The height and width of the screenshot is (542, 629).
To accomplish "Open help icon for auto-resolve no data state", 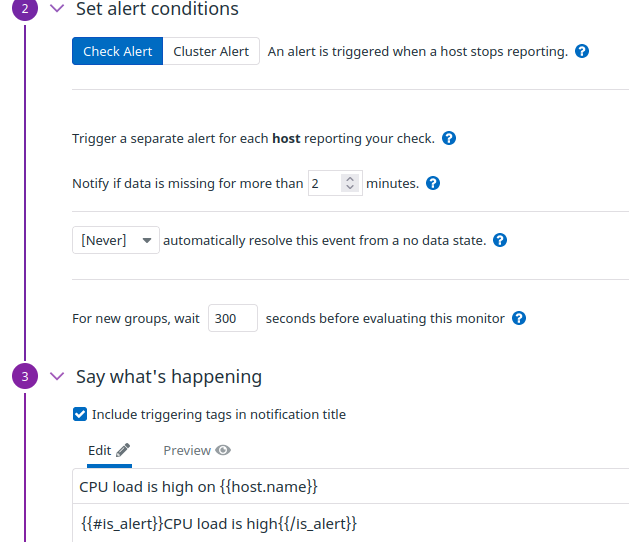I will click(x=500, y=240).
